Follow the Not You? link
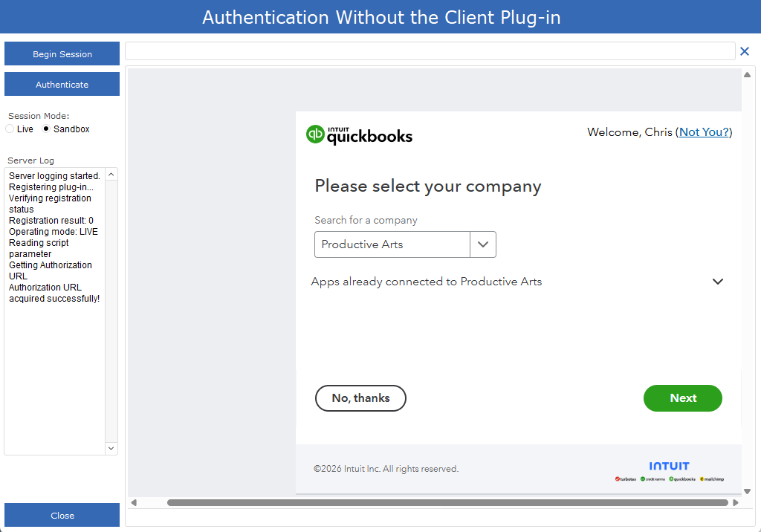 click(x=704, y=132)
